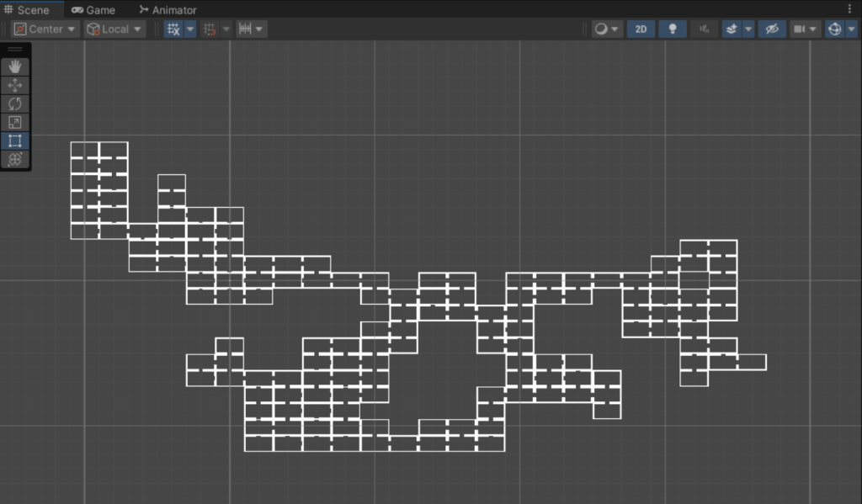
Task: Select the combined Transform tool
Action: coord(15,159)
